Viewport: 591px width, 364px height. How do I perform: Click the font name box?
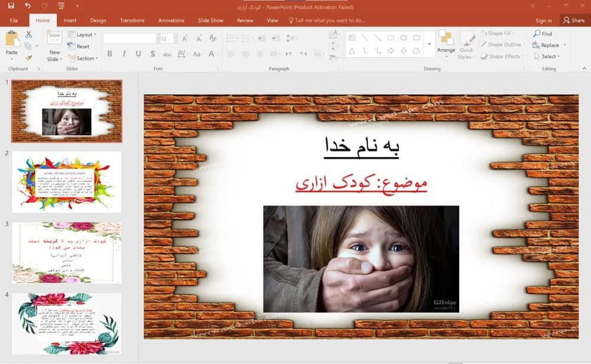tap(130, 38)
